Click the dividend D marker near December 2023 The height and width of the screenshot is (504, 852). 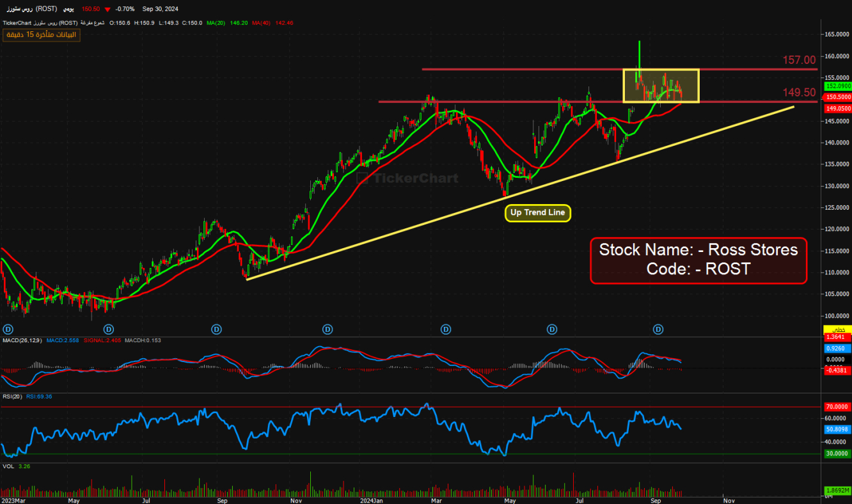pos(327,329)
